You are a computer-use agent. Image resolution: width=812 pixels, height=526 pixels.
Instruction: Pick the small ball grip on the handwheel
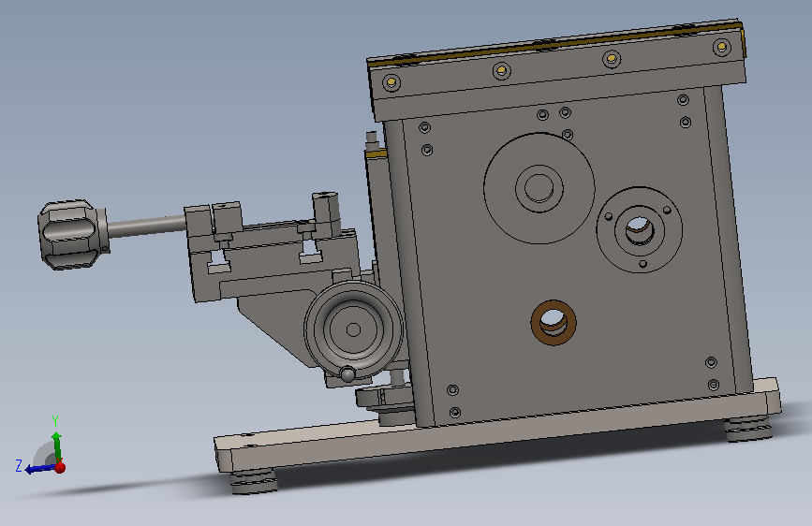pos(347,374)
